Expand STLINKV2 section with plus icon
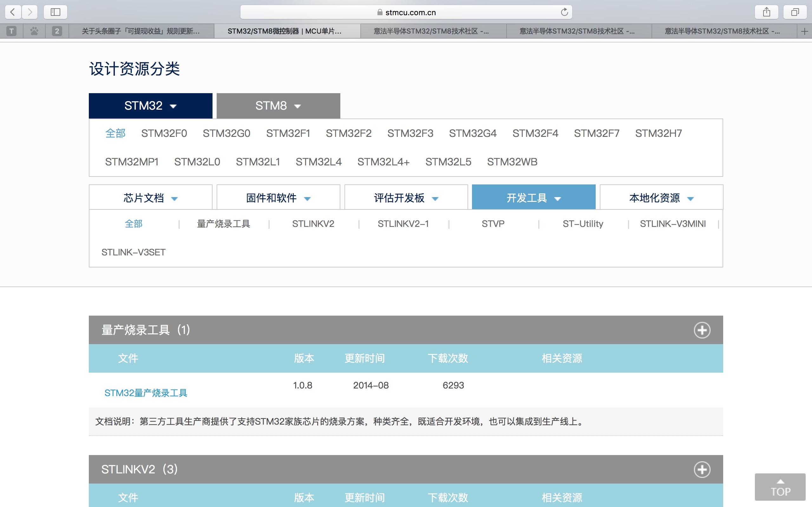 point(702,469)
